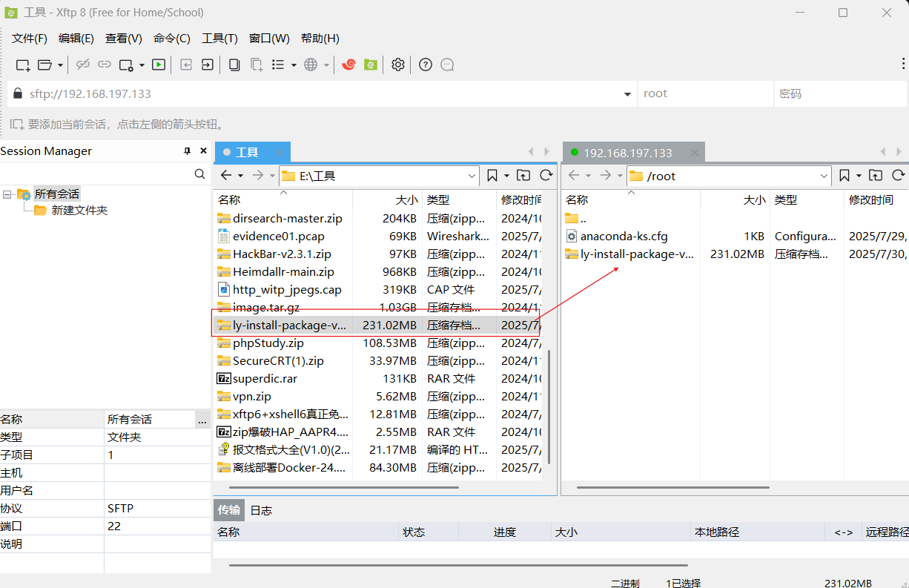Pin the Session Manager panel

click(187, 151)
